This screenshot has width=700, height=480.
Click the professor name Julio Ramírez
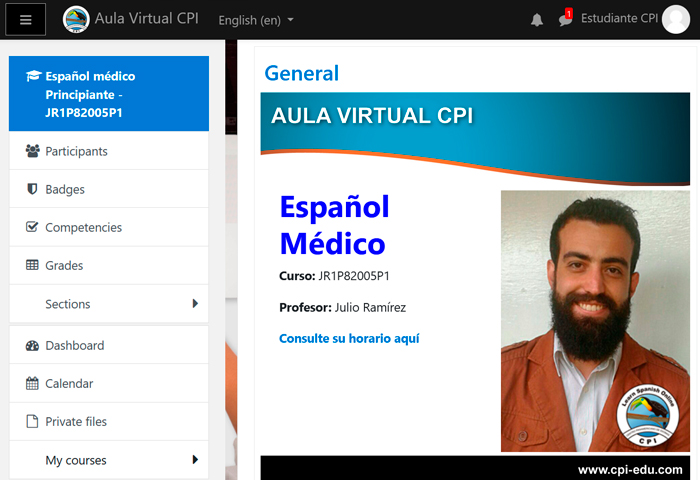point(371,308)
